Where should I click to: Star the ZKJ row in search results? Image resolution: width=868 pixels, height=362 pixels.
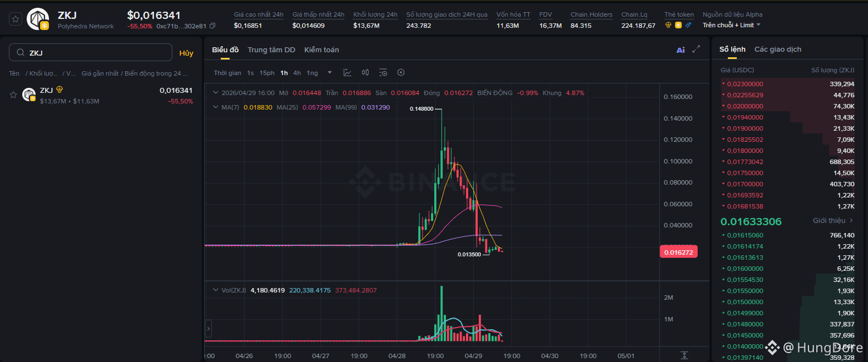[x=13, y=95]
